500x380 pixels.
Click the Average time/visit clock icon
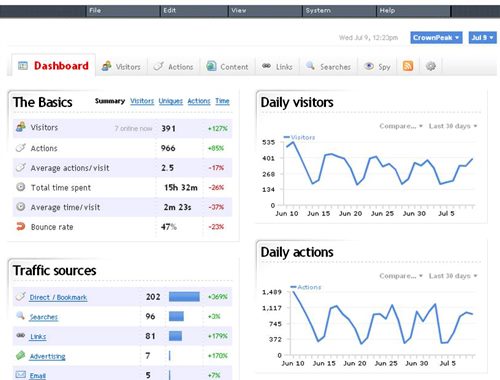click(21, 206)
